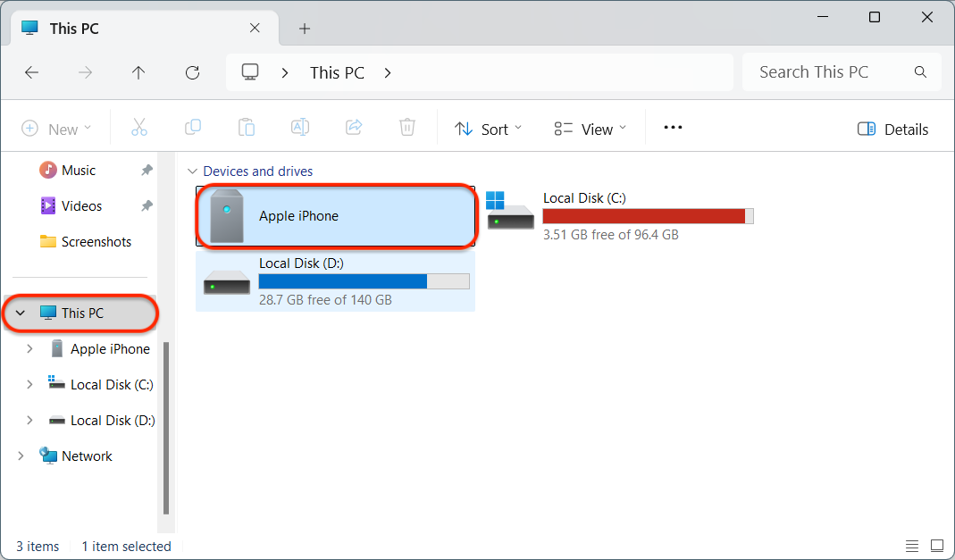Select Apple iPhone in navigation tree
This screenshot has width=955, height=560.
coord(110,349)
